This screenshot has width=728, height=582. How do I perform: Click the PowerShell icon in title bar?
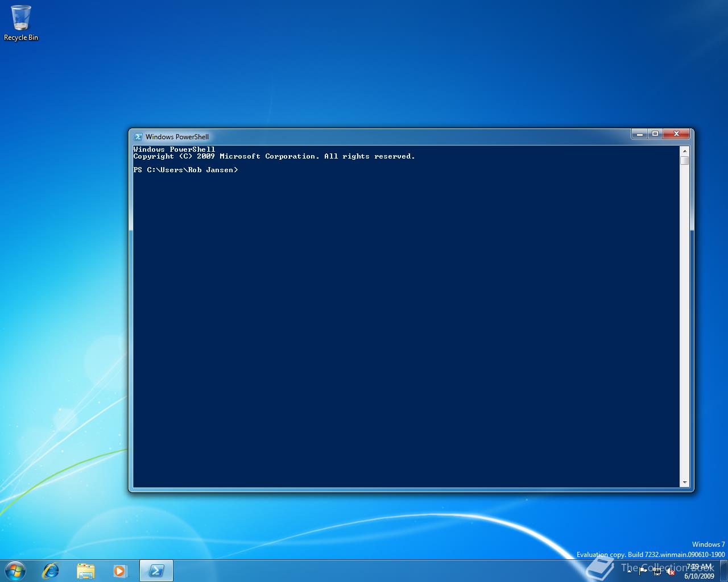pos(138,136)
